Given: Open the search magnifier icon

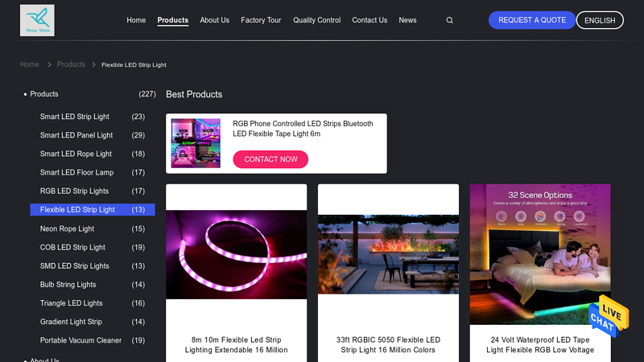Looking at the screenshot, I should point(450,20).
